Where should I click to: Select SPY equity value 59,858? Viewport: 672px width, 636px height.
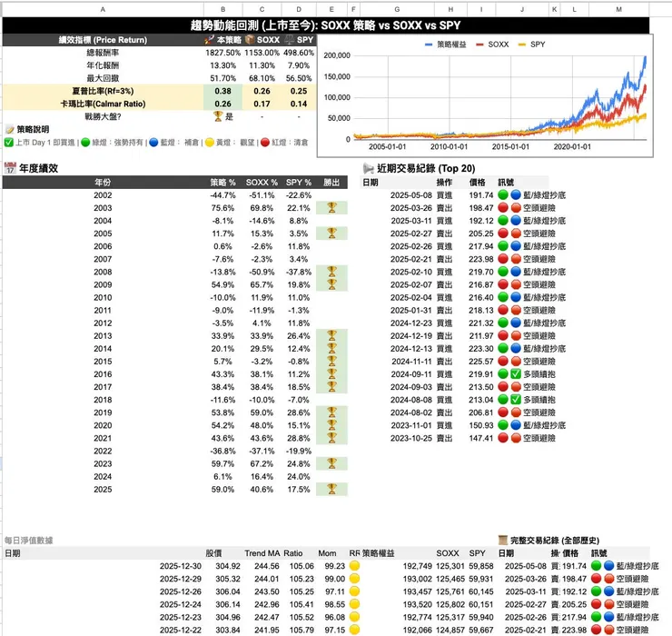click(x=481, y=566)
